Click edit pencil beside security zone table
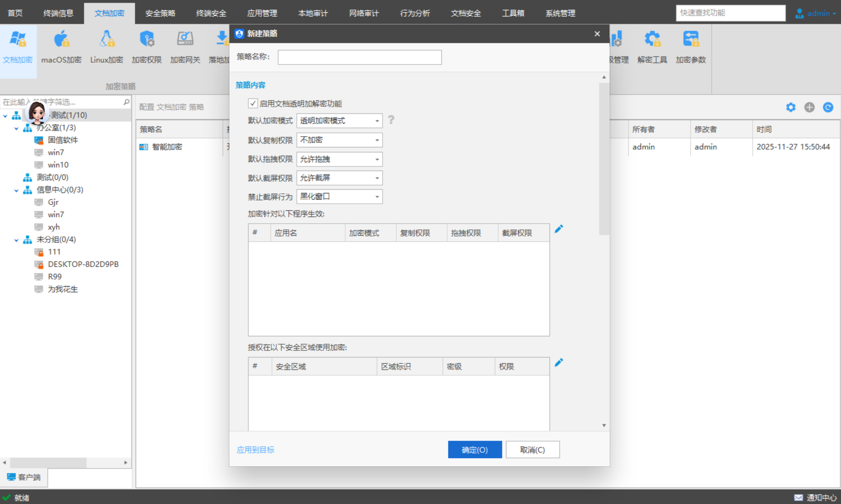The width and height of the screenshot is (841, 504). tap(559, 363)
